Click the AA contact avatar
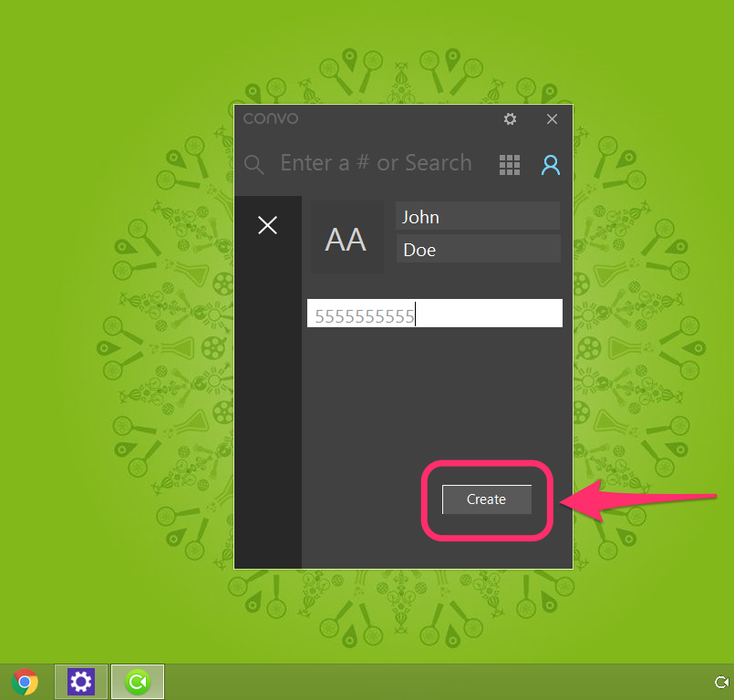734x700 pixels. pos(346,239)
